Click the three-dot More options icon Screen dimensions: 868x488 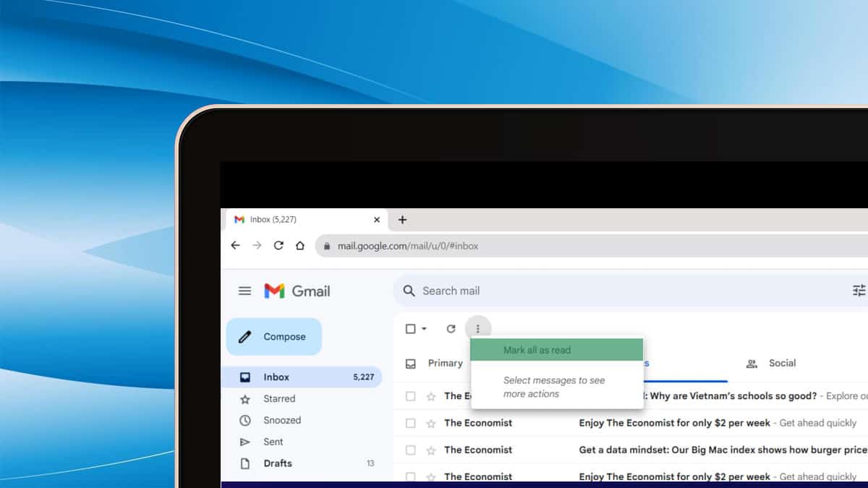(477, 329)
